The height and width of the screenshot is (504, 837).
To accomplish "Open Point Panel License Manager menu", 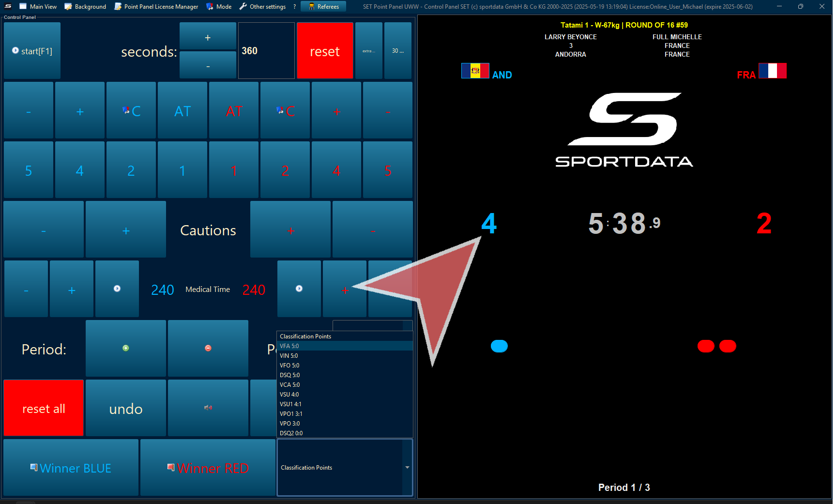I will click(156, 7).
